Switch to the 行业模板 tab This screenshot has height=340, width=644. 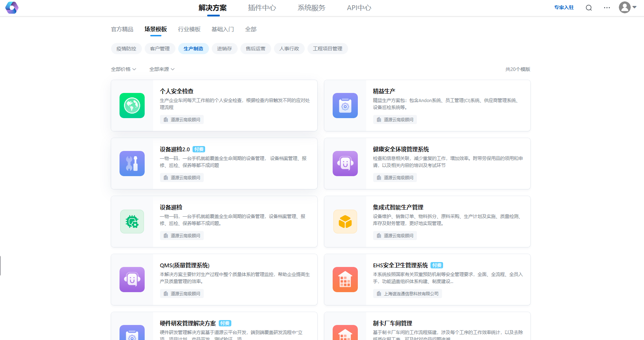(x=189, y=29)
